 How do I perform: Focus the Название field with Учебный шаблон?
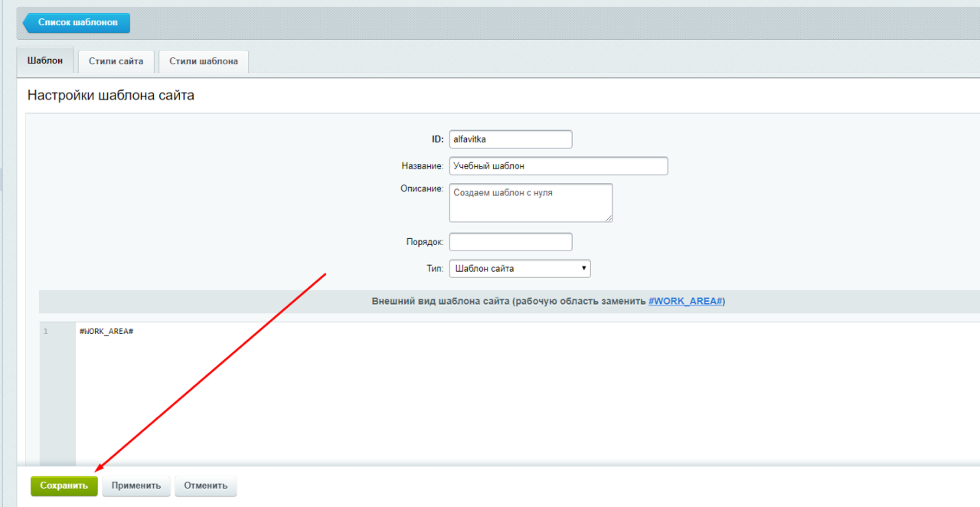558,165
